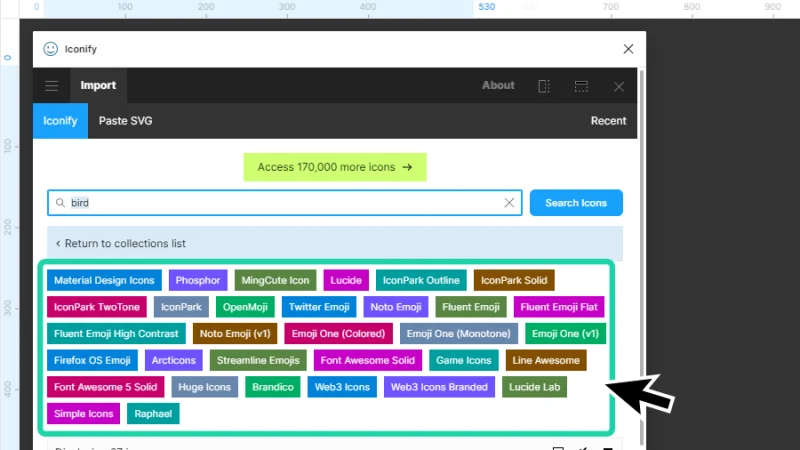800x450 pixels.
Task: Close the Import panel with inner X
Action: click(619, 87)
